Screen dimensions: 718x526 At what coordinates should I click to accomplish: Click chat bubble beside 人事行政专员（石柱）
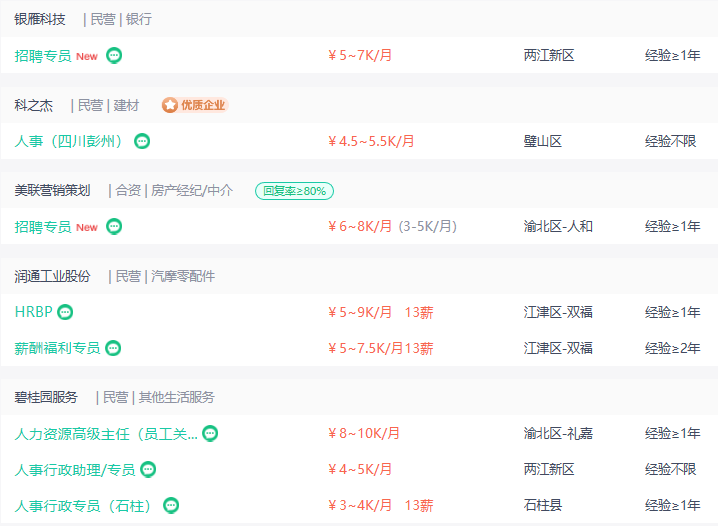click(171, 505)
